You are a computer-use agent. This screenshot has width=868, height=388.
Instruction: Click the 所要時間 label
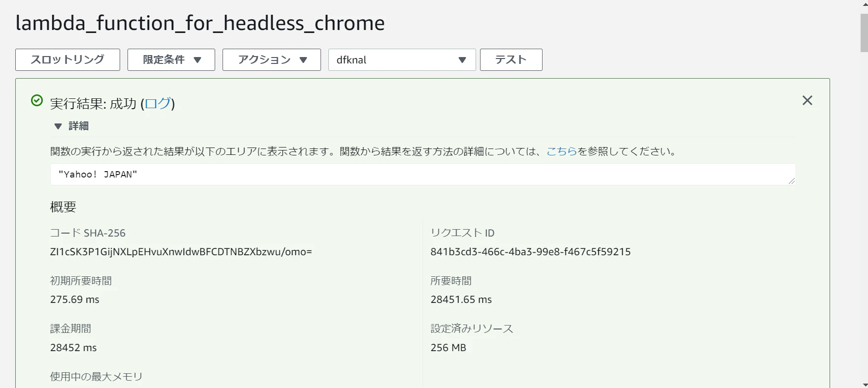451,281
